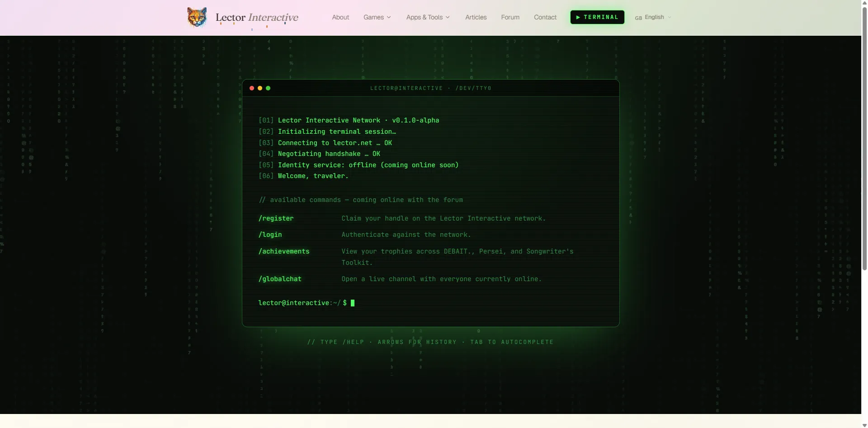868x428 pixels.
Task: Click the play triangle in TERMINAL button
Action: click(578, 17)
